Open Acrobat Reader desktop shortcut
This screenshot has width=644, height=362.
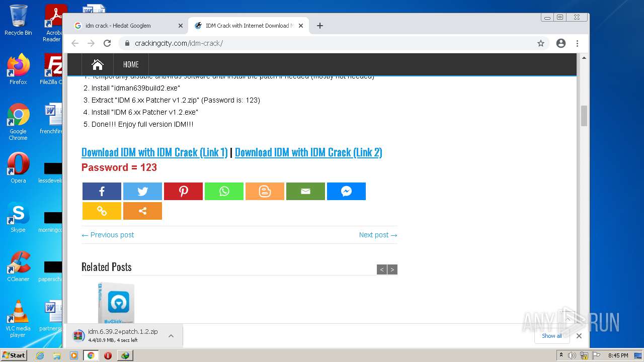click(x=53, y=23)
